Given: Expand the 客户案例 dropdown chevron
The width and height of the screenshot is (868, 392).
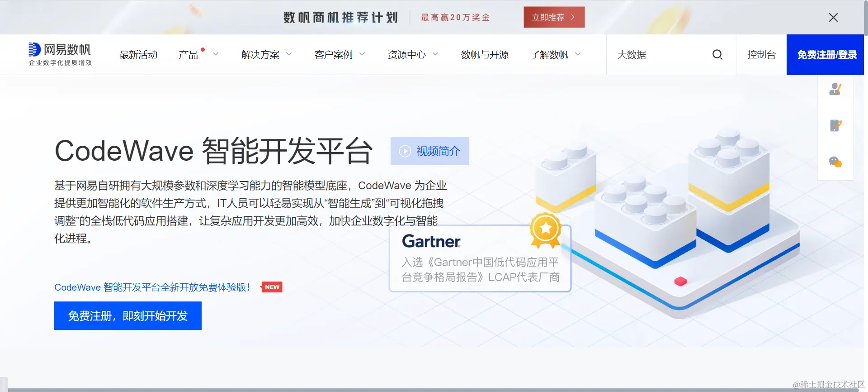Looking at the screenshot, I should [x=362, y=54].
